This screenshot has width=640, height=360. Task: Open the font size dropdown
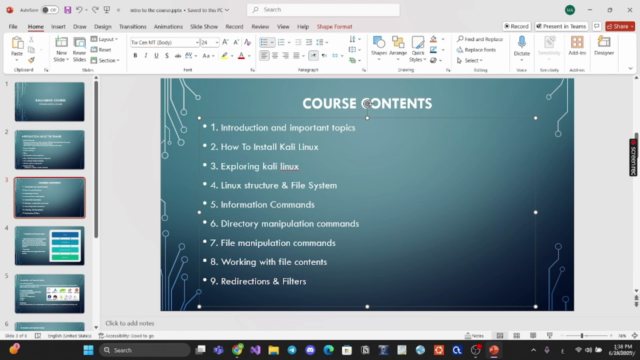tap(217, 42)
